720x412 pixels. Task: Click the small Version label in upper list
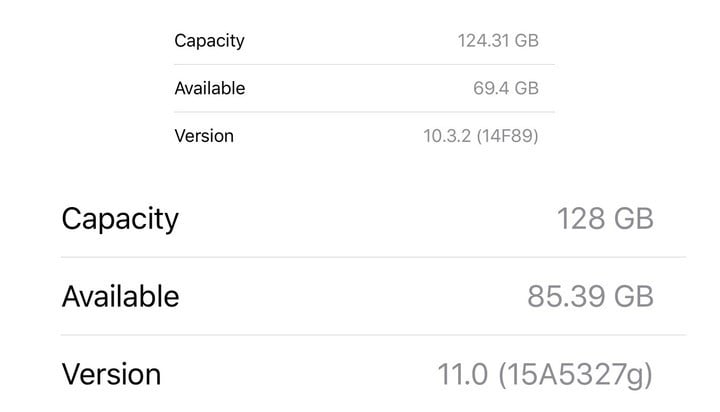pyautogui.click(x=203, y=135)
